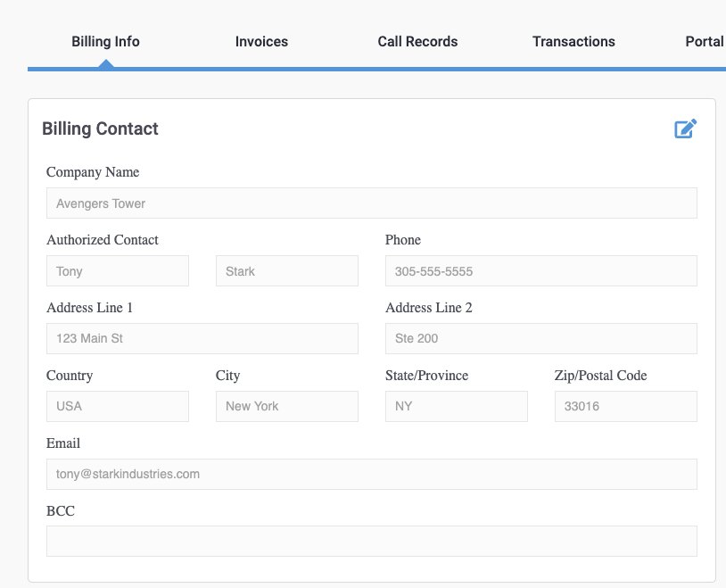Go to the Transactions tab

[573, 42]
